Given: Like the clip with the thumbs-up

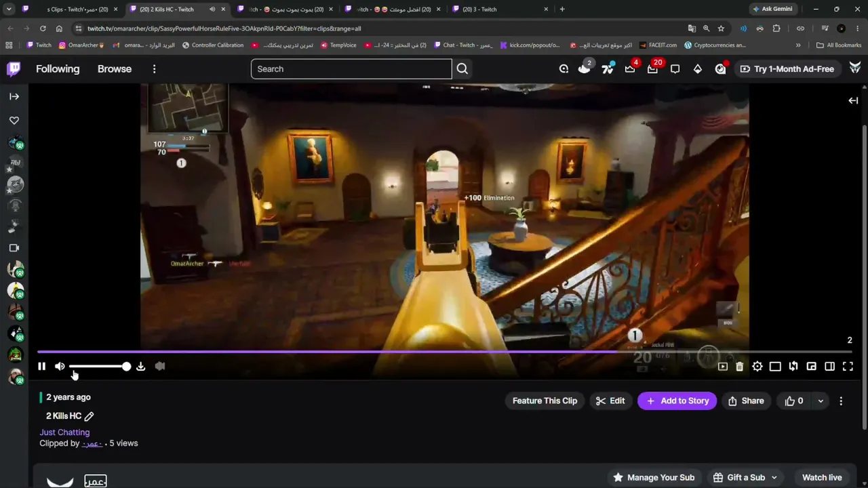Looking at the screenshot, I should [794, 401].
